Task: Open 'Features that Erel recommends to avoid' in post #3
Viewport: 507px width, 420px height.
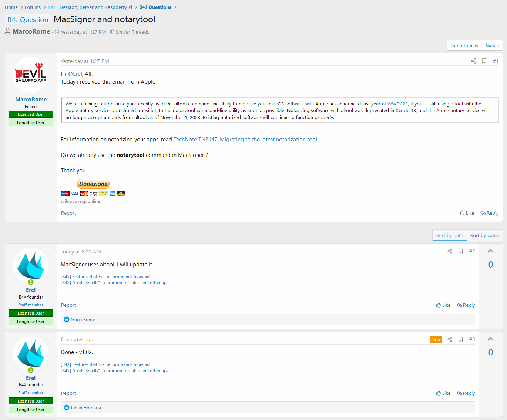Action: tap(105, 364)
